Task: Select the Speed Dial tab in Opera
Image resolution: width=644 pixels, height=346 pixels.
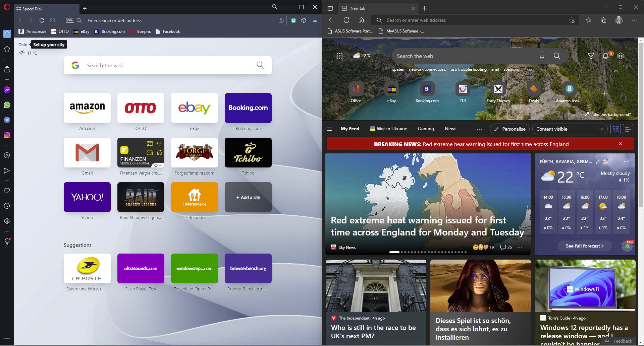Action: pos(46,9)
